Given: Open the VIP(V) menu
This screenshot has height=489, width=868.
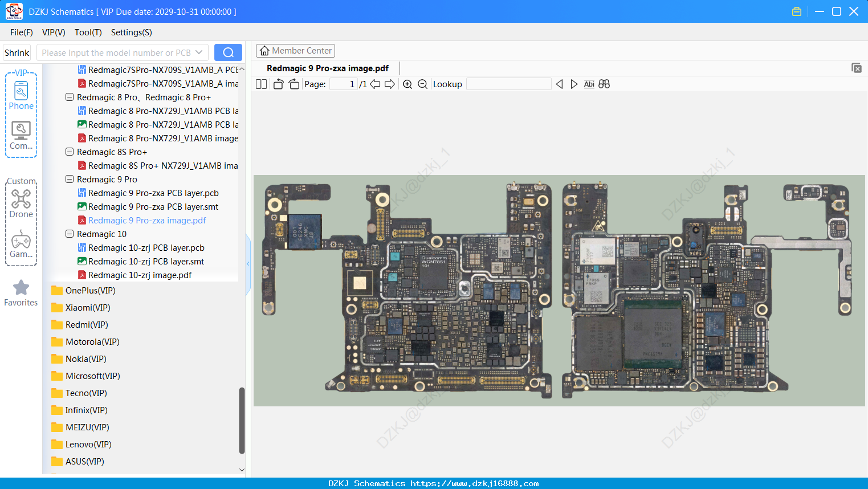Looking at the screenshot, I should tap(54, 32).
